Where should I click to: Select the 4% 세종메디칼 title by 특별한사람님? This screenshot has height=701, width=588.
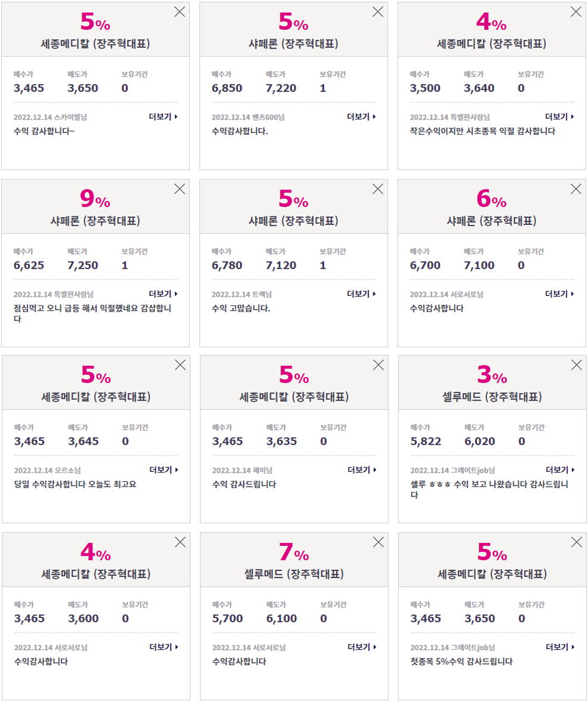pyautogui.click(x=491, y=44)
